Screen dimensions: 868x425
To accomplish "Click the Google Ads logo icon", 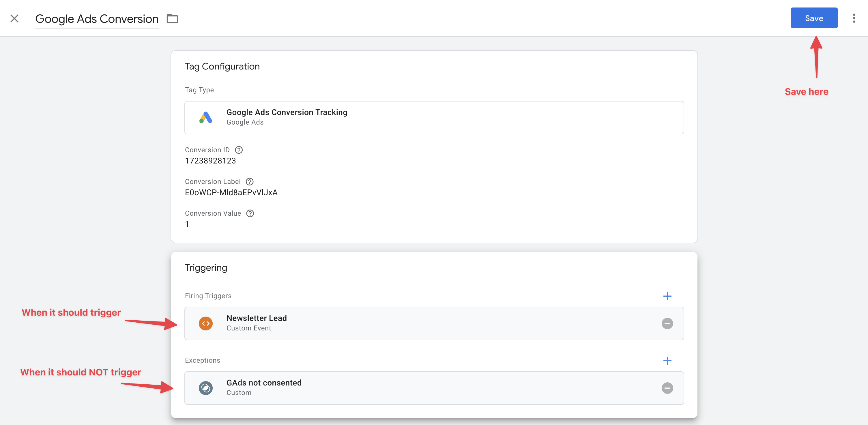I will point(205,118).
